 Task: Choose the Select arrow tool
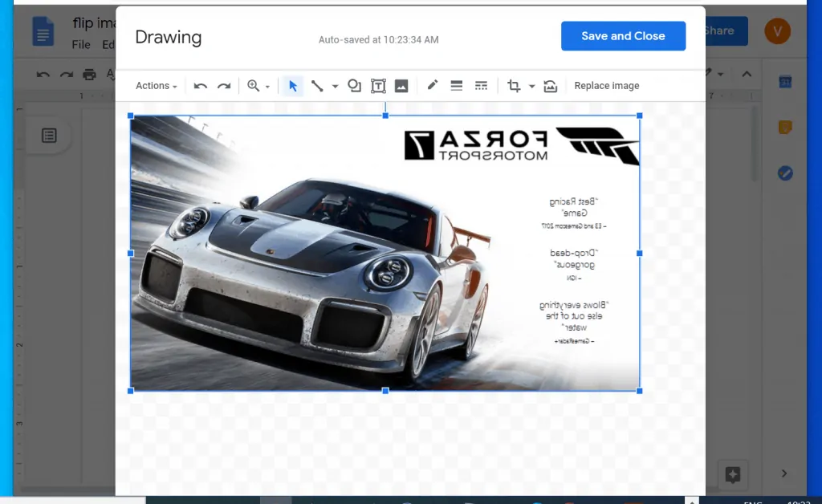click(x=293, y=86)
